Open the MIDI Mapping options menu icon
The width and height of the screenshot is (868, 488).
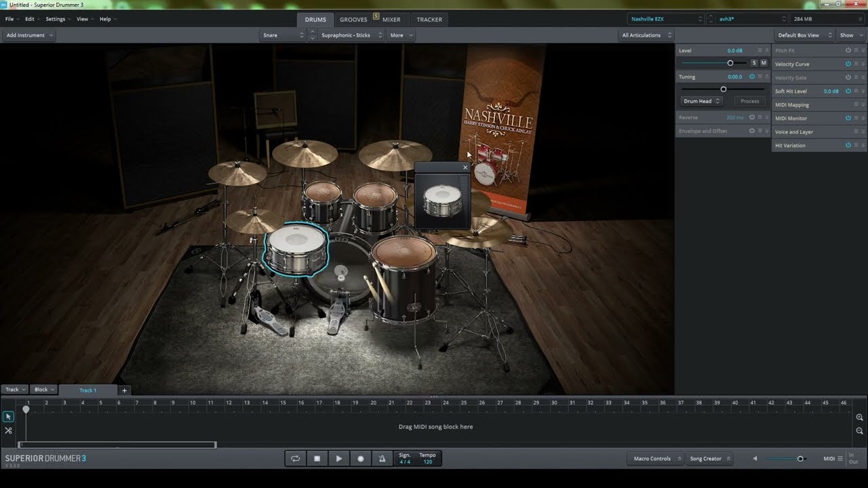pos(856,104)
